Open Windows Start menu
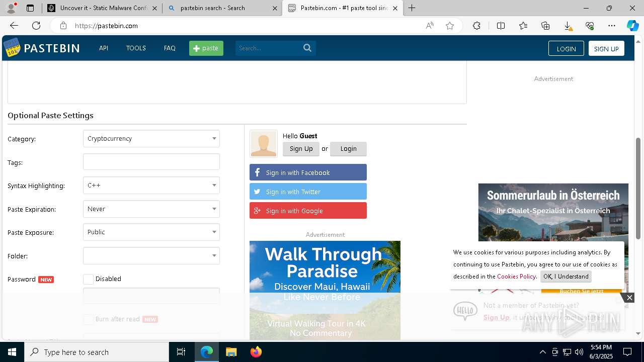Screen dimensions: 644x362 click(12, 352)
